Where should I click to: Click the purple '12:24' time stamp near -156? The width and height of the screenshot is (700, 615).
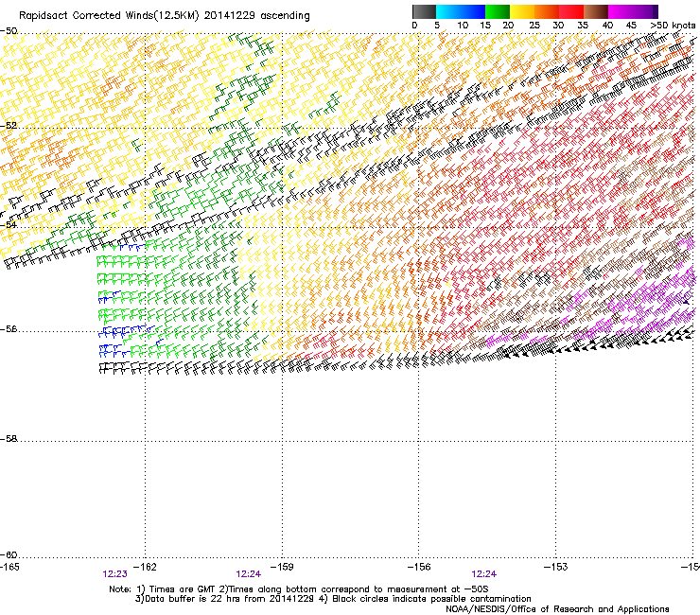click(484, 574)
